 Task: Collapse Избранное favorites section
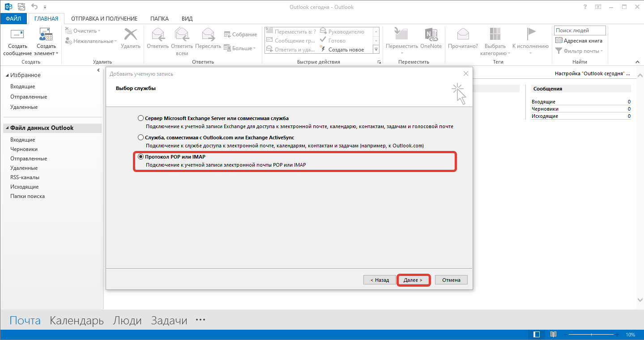(7, 75)
